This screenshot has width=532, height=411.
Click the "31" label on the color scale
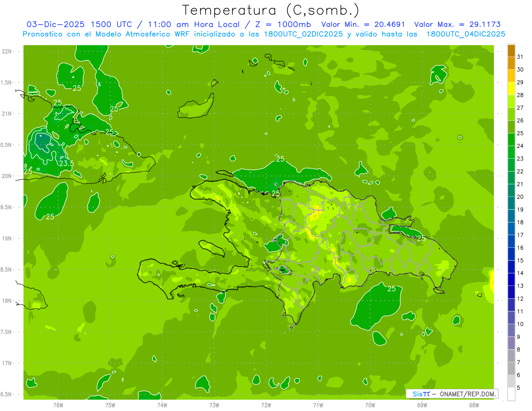click(520, 57)
